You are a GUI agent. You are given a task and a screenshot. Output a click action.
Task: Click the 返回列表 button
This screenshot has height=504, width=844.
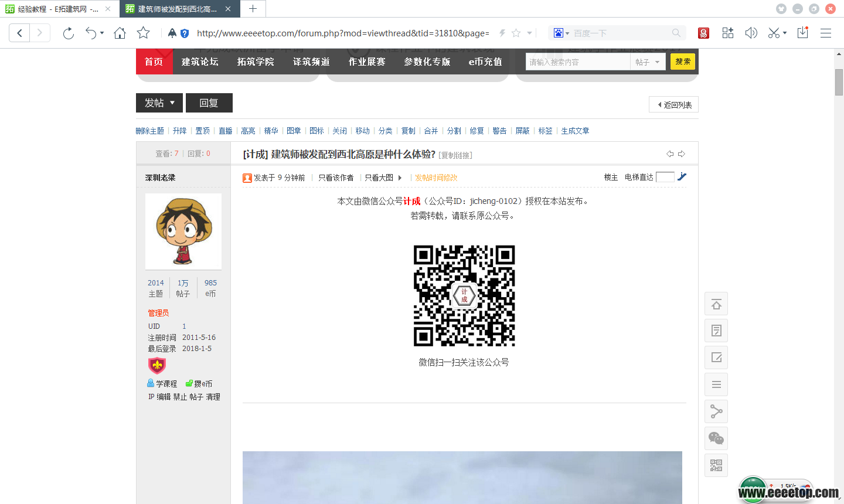[674, 105]
